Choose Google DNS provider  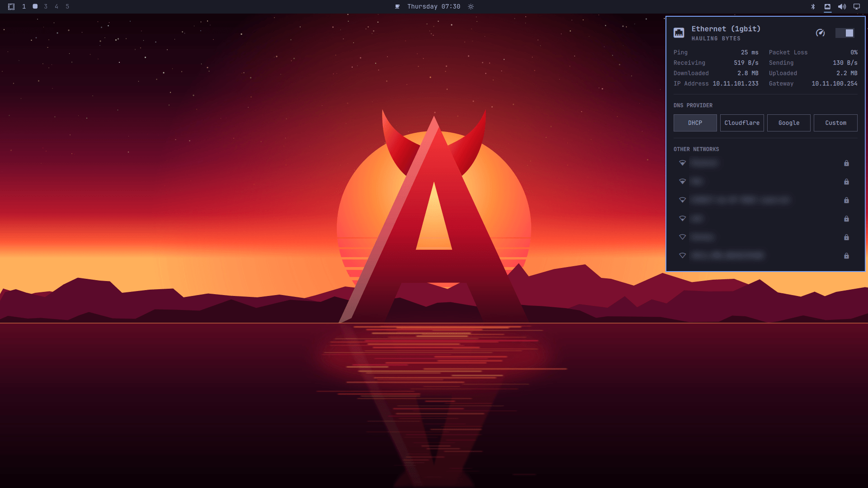click(x=789, y=123)
